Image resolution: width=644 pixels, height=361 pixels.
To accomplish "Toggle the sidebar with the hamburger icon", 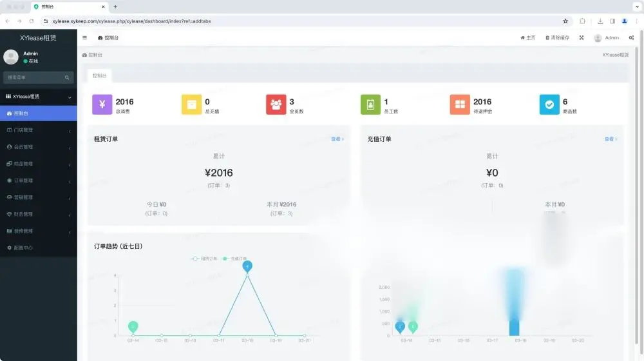I will click(x=84, y=37).
